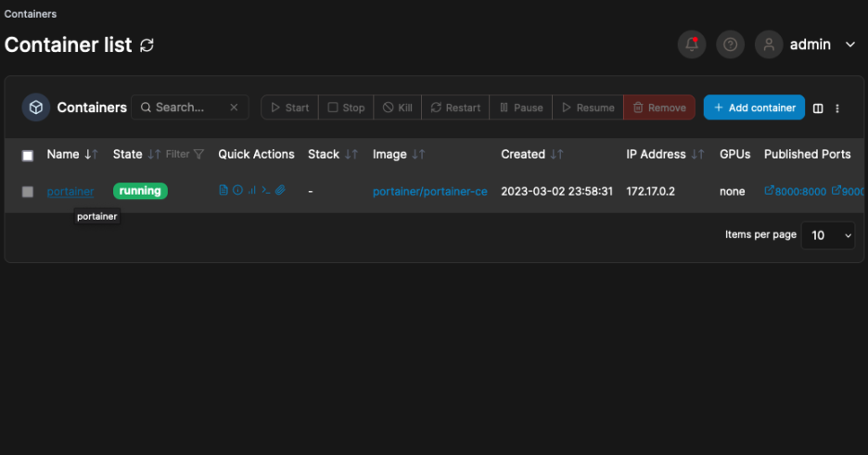Sort the table by Image
This screenshot has width=868, height=455.
(399, 154)
